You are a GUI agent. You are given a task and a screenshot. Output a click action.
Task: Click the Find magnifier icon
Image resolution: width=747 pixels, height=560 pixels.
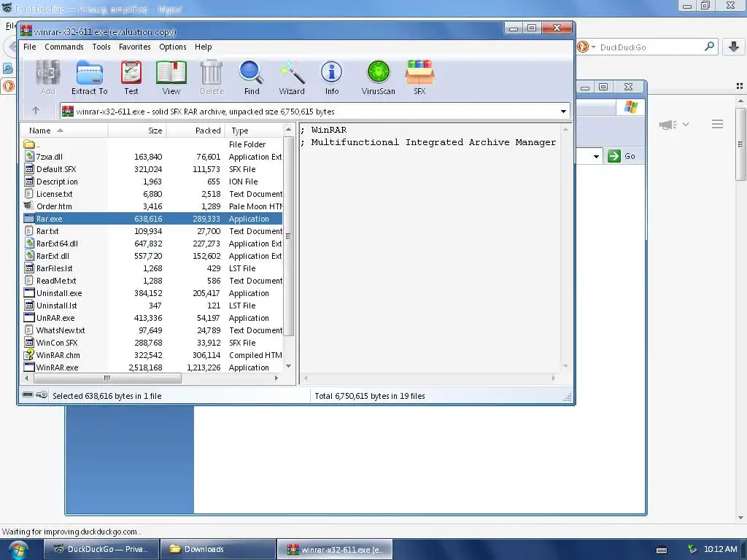[x=251, y=73]
